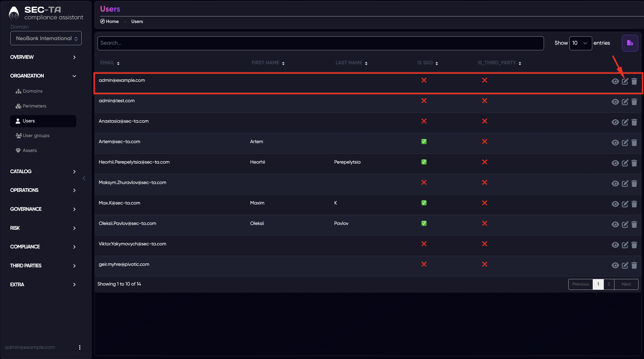
Task: View details of Oleksii.Pavlov user
Action: (615, 224)
